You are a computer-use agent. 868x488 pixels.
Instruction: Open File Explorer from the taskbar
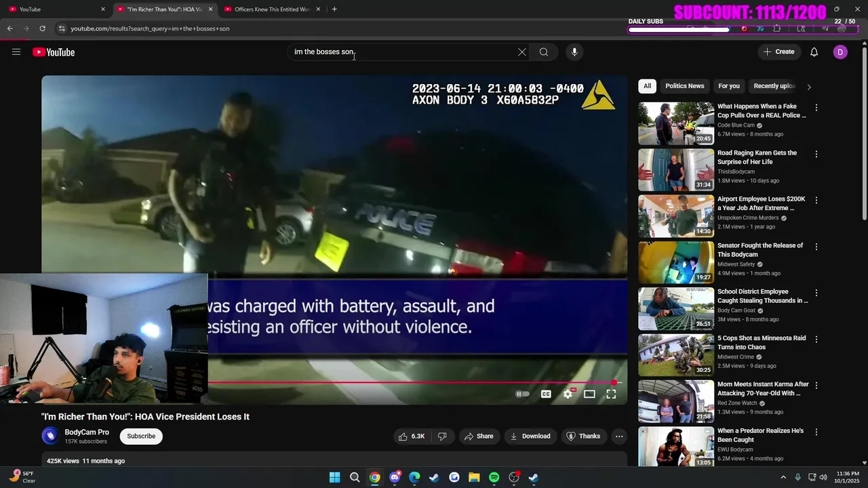(x=474, y=478)
